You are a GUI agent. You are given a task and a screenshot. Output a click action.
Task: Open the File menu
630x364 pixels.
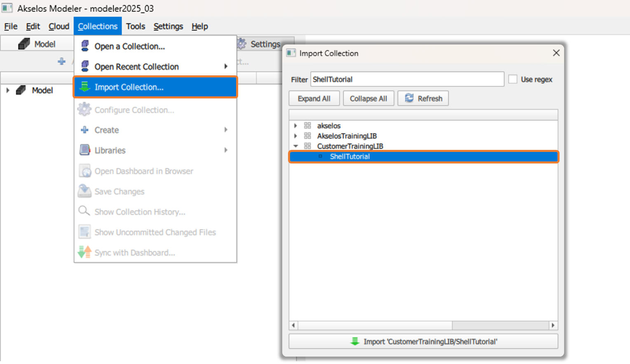[11, 26]
